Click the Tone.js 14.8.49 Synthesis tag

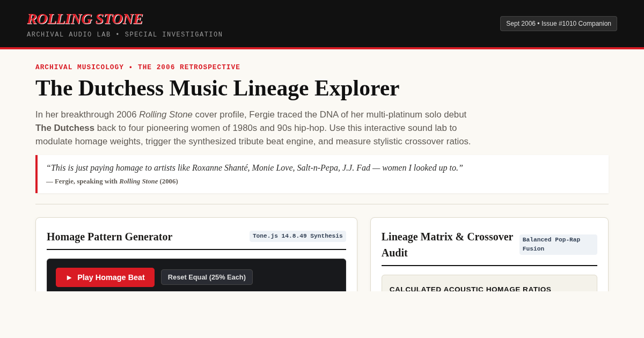pos(298,236)
